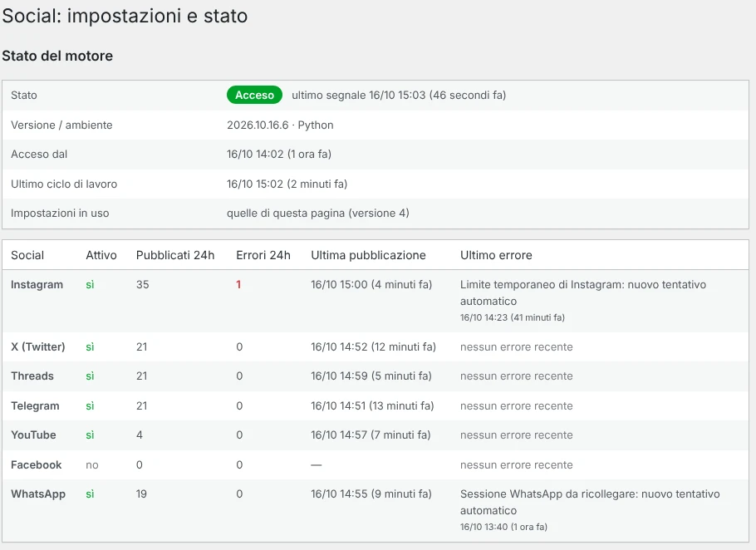The width and height of the screenshot is (756, 550).
Task: Select the "Social: impostazioni e stato" page title
Action: (125, 16)
